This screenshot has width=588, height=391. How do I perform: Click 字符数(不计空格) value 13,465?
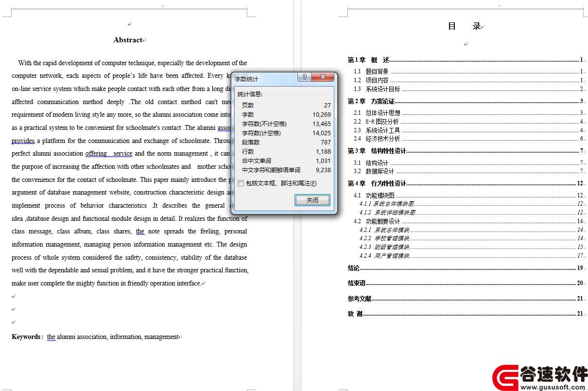point(322,124)
